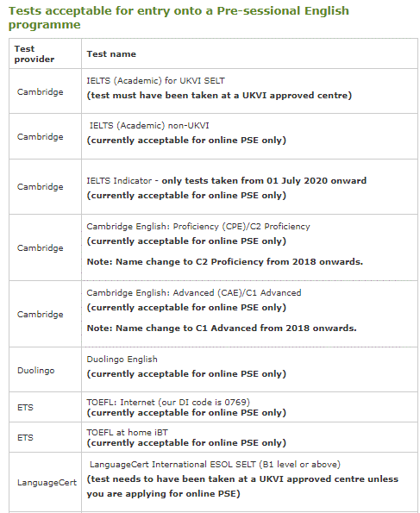This screenshot has width=420, height=513.
Task: Click the 'Tests acceptable for entry' page heading
Action: coord(179,17)
